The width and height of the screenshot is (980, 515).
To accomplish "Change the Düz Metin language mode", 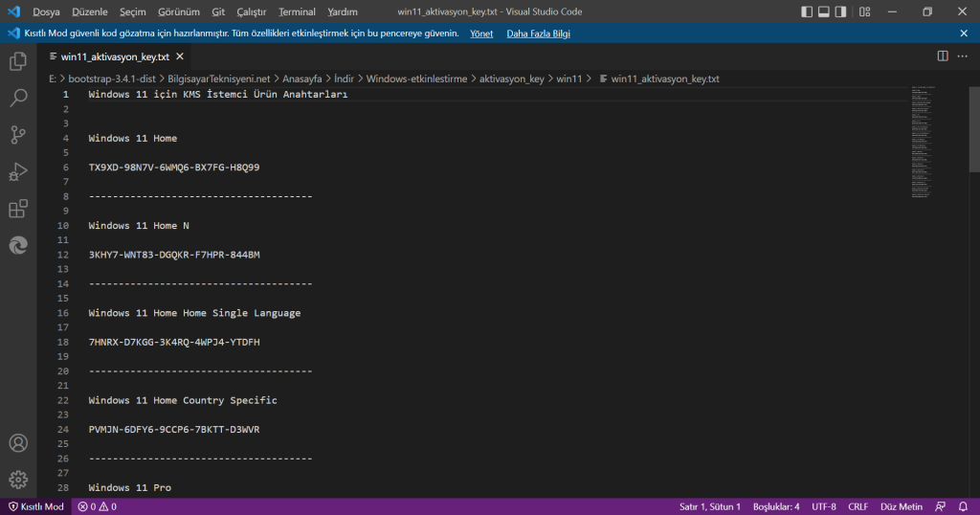I will pyautogui.click(x=902, y=507).
